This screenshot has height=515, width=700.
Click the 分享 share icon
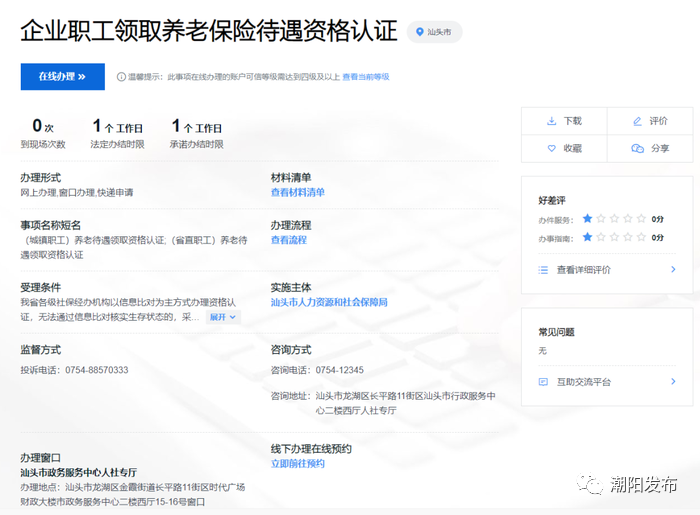coord(637,148)
